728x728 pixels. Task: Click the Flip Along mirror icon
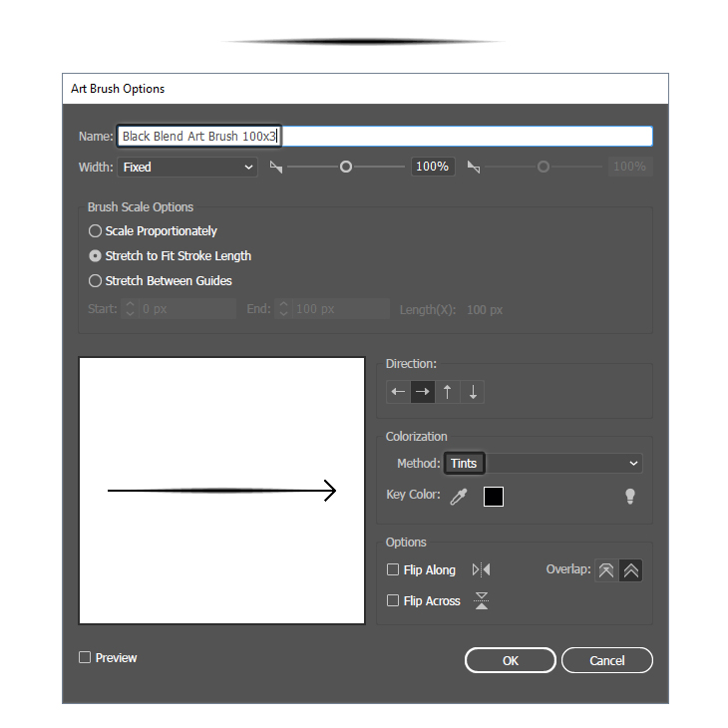pos(482,569)
